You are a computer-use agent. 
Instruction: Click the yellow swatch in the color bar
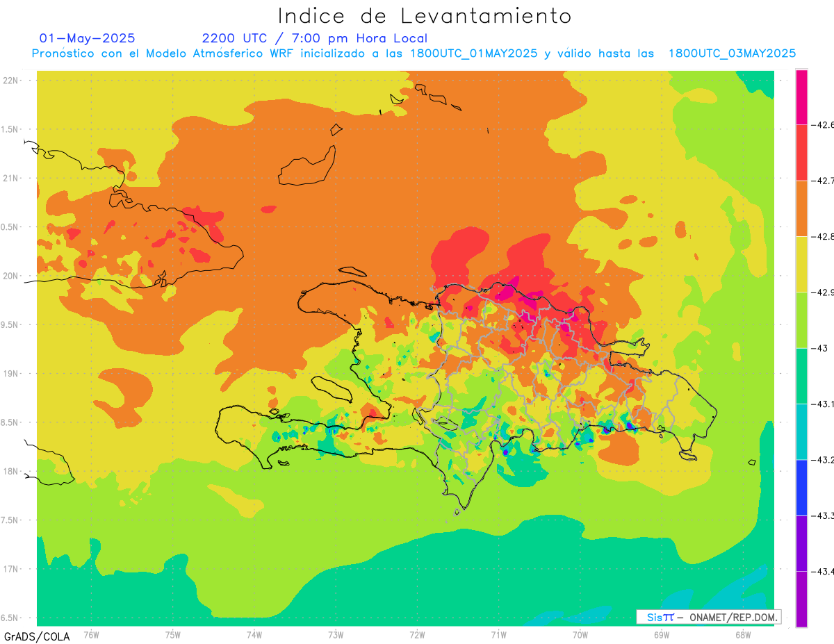pyautogui.click(x=801, y=264)
